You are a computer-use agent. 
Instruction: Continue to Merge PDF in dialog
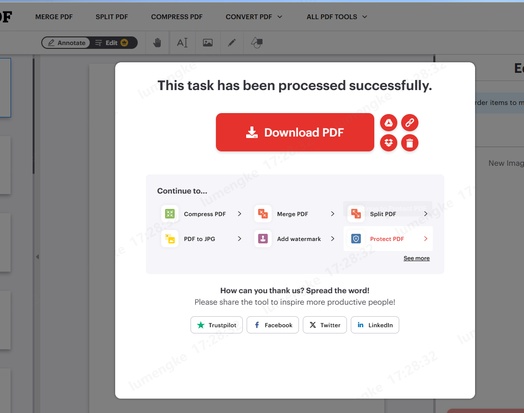click(295, 214)
